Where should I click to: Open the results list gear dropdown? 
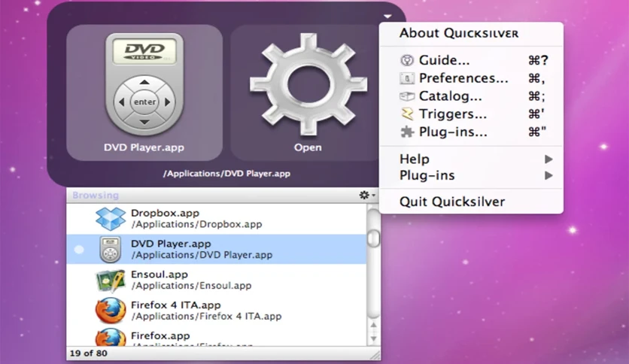coord(367,196)
